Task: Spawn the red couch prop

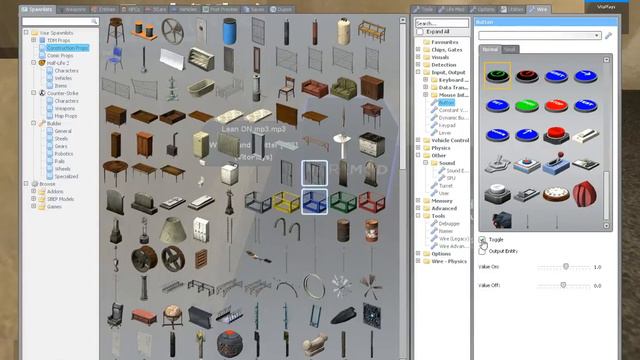Action: point(315,88)
